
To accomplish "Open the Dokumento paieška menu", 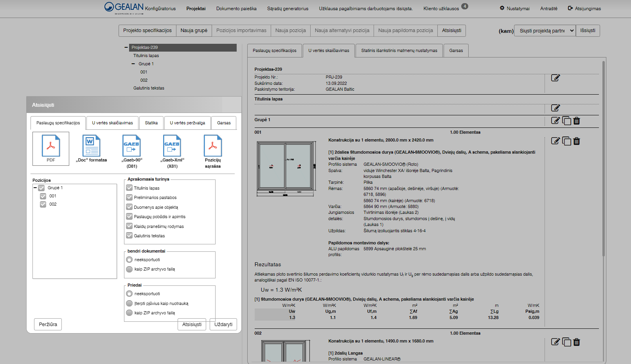I will point(236,9).
